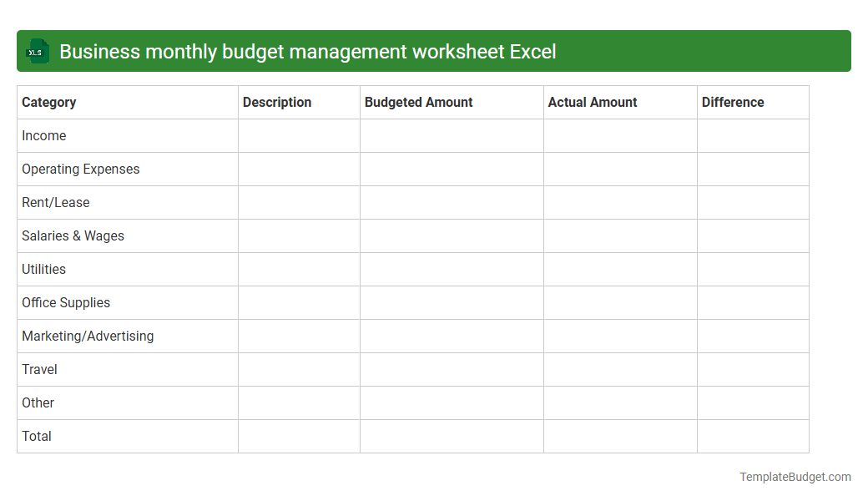The height and width of the screenshot is (501, 868).
Task: Select the Travel row label
Action: [x=39, y=369]
